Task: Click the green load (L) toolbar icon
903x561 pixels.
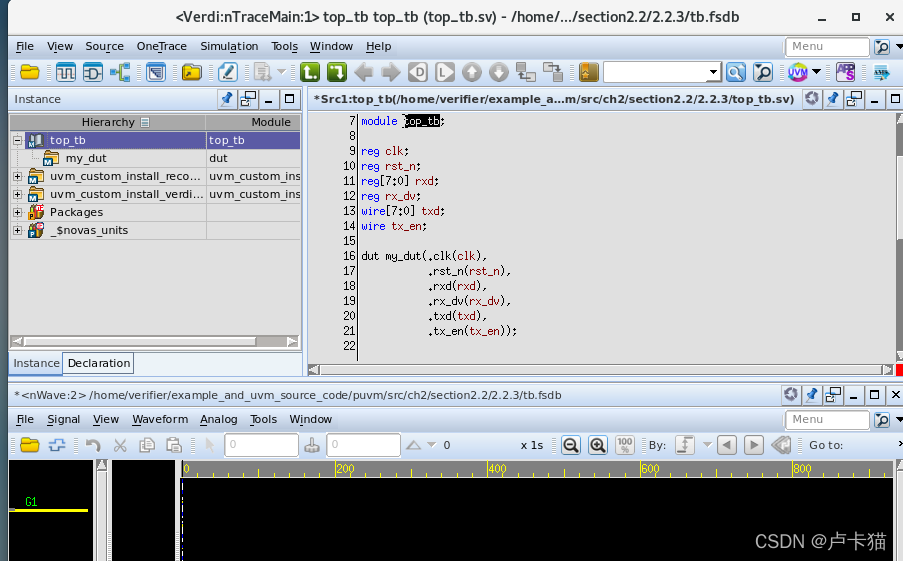Action: (310, 72)
